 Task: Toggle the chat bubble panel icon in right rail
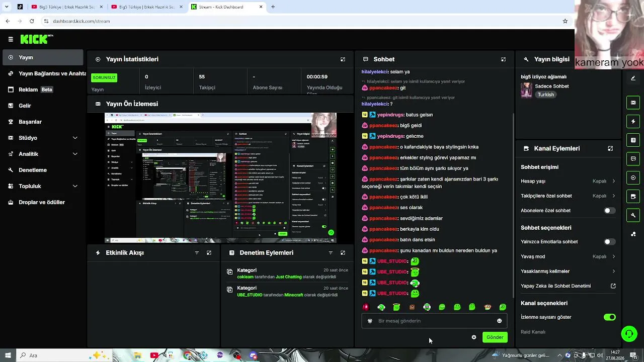tap(633, 159)
